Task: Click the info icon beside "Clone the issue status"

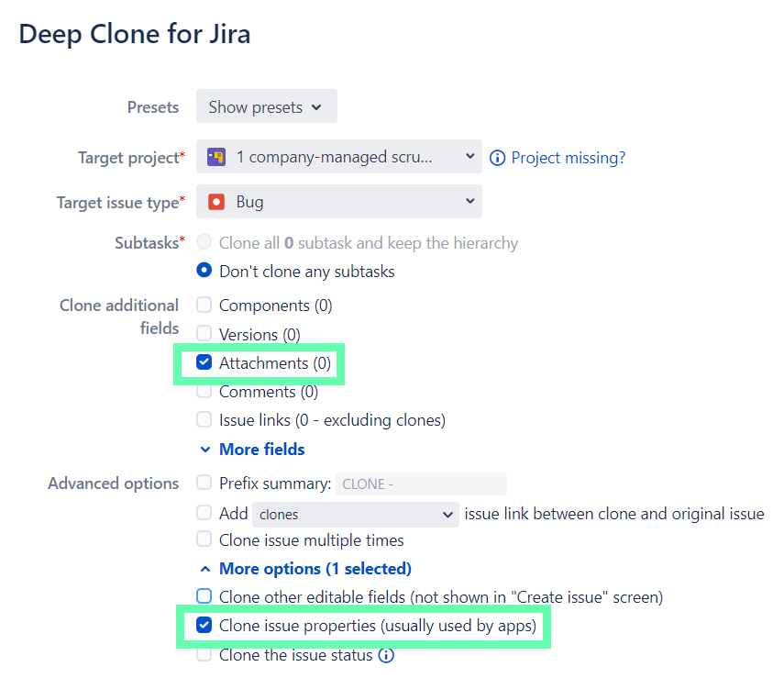Action: click(x=386, y=655)
